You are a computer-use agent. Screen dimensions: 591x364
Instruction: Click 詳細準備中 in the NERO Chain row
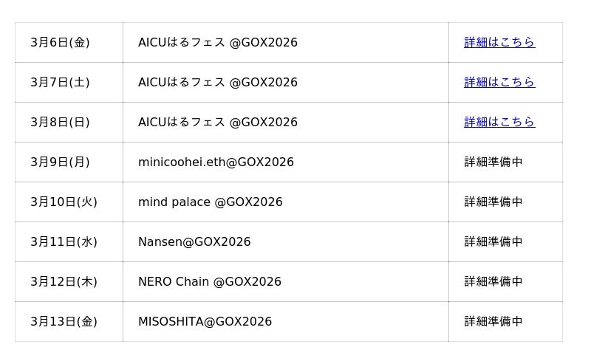point(493,282)
